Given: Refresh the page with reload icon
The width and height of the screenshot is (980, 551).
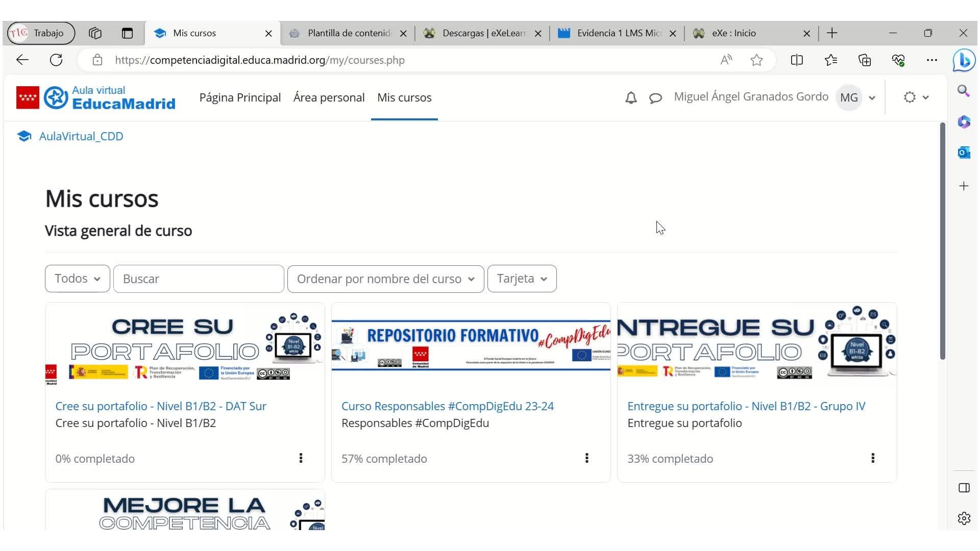Looking at the screenshot, I should coord(56,60).
